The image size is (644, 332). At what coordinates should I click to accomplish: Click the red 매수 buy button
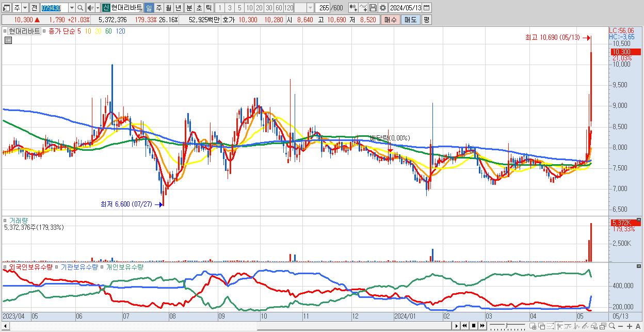click(390, 20)
